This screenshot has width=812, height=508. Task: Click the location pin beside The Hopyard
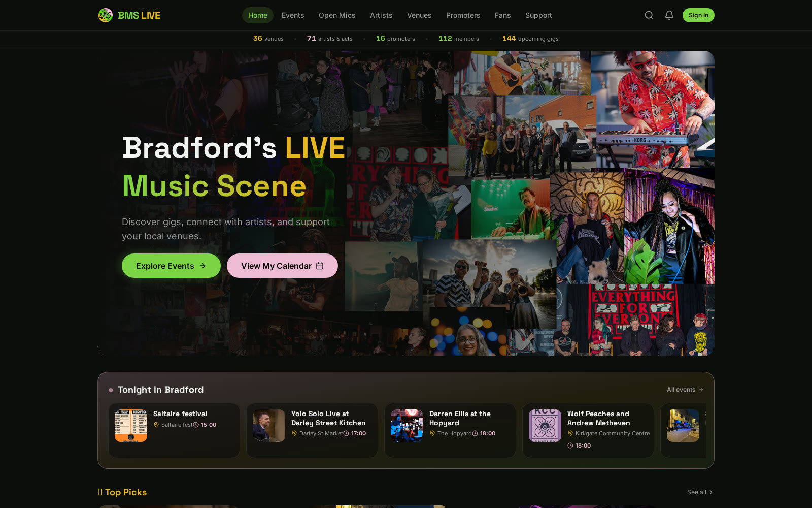pos(432,433)
